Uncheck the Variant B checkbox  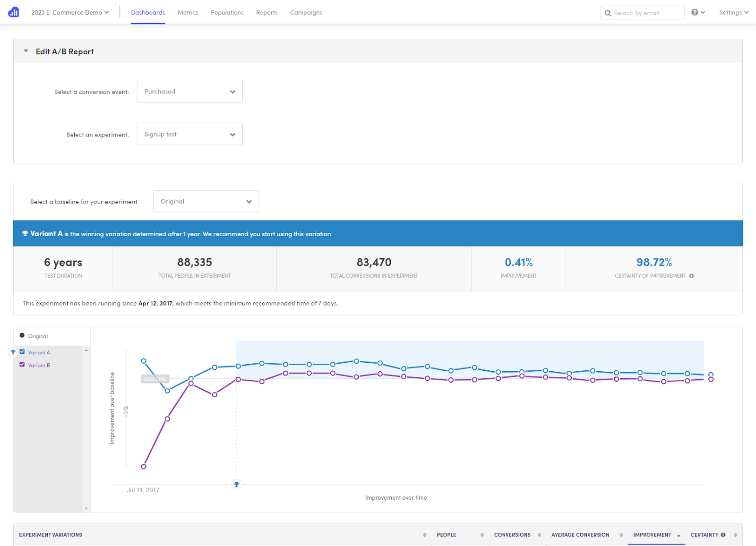22,364
